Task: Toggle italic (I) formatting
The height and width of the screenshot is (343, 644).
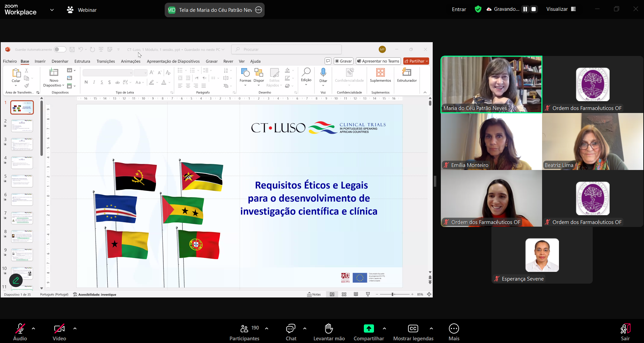Action: coord(94,82)
